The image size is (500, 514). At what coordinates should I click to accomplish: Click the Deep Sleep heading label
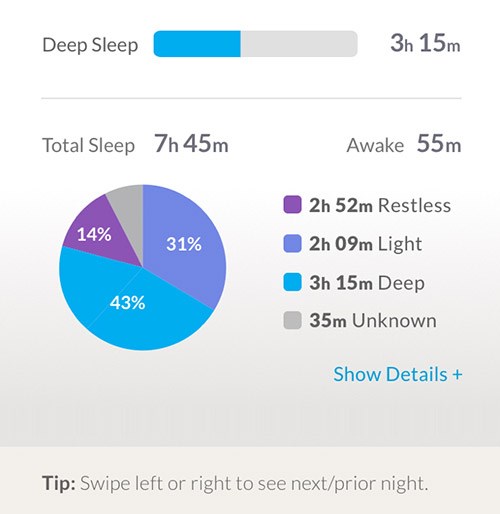90,45
